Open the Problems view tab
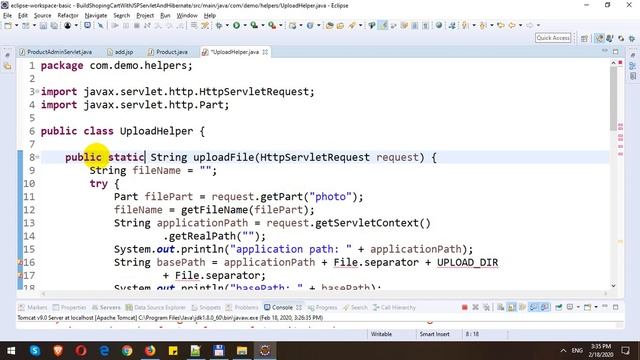 [242, 307]
